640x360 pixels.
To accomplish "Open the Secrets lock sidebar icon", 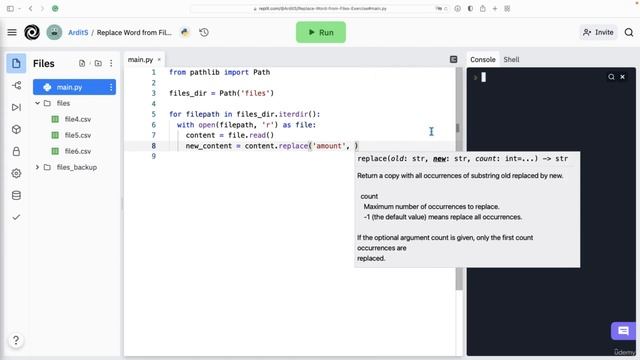I will click(16, 151).
